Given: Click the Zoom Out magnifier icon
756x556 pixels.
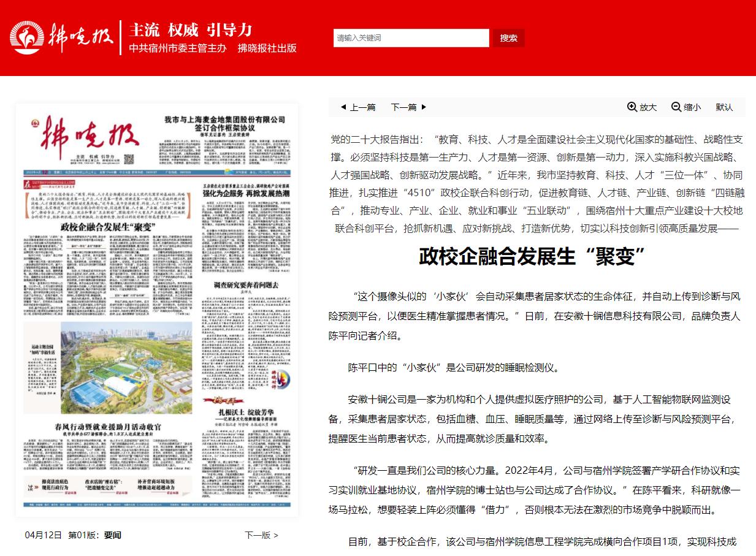Looking at the screenshot, I should (676, 107).
